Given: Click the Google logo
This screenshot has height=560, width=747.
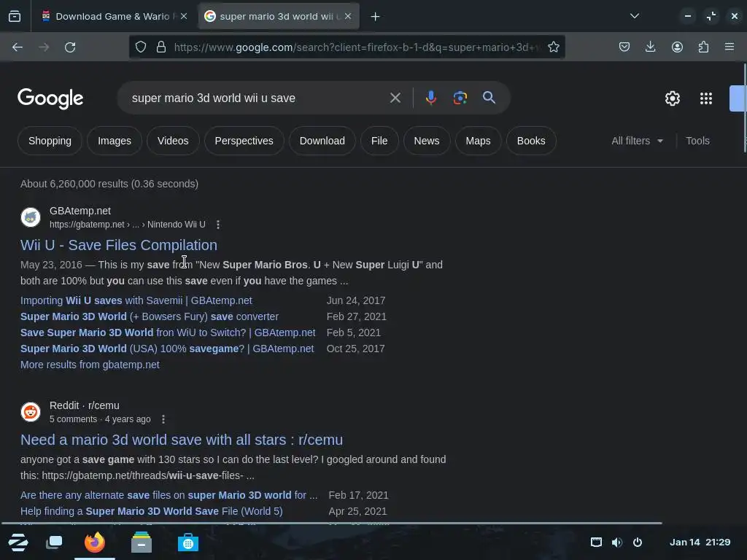Looking at the screenshot, I should [x=50, y=98].
